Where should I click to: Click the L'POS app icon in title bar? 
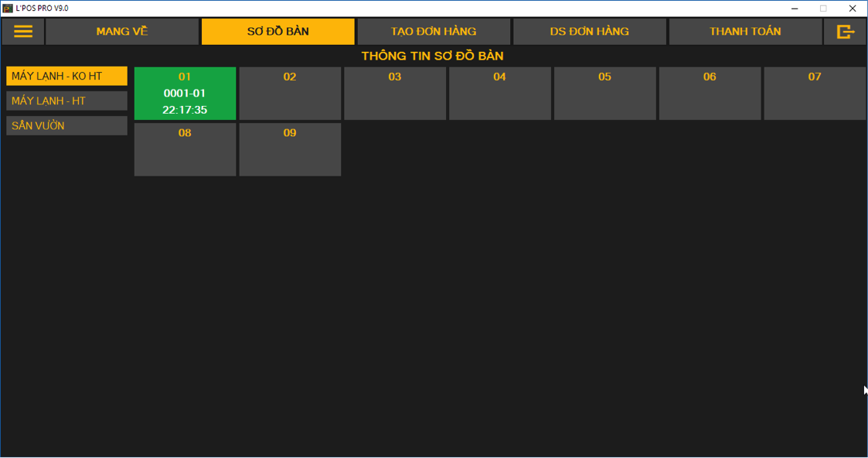(9, 8)
